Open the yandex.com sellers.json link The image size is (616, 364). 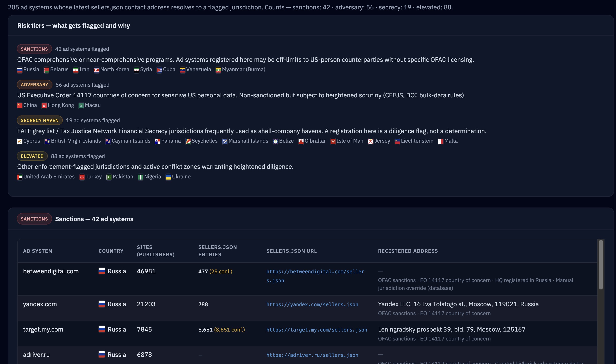click(x=312, y=304)
